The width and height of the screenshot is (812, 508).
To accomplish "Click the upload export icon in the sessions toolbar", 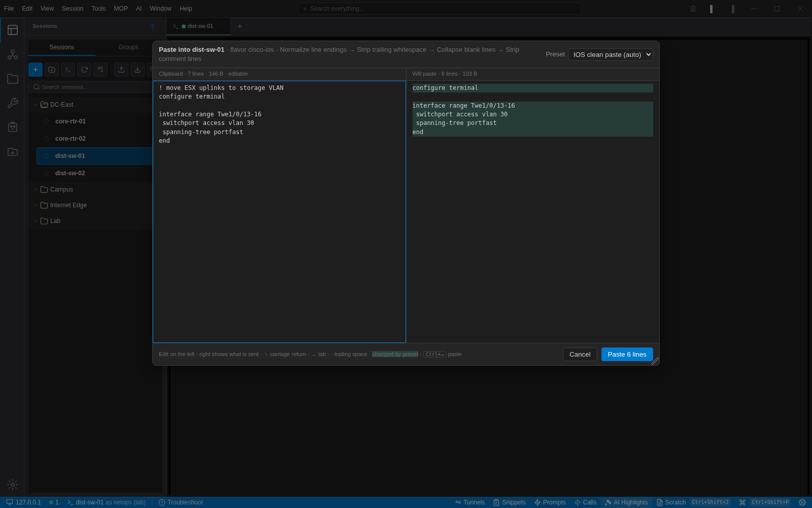I will [x=121, y=70].
